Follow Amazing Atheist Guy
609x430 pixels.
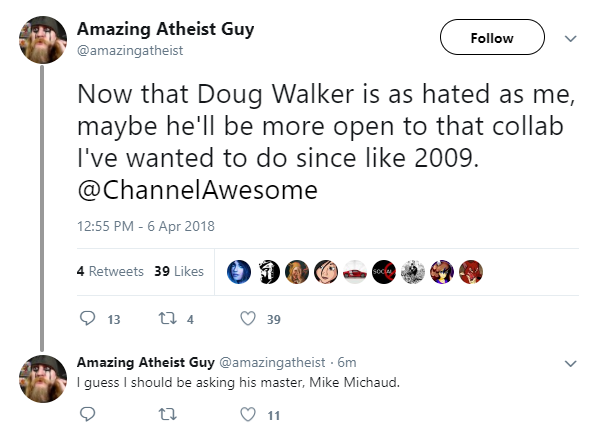(492, 37)
